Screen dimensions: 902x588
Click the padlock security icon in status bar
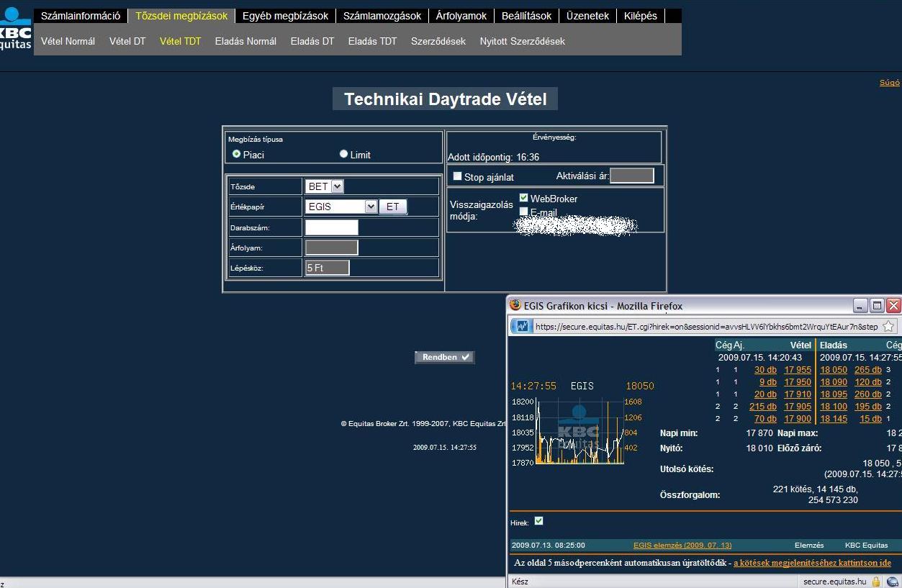click(876, 582)
